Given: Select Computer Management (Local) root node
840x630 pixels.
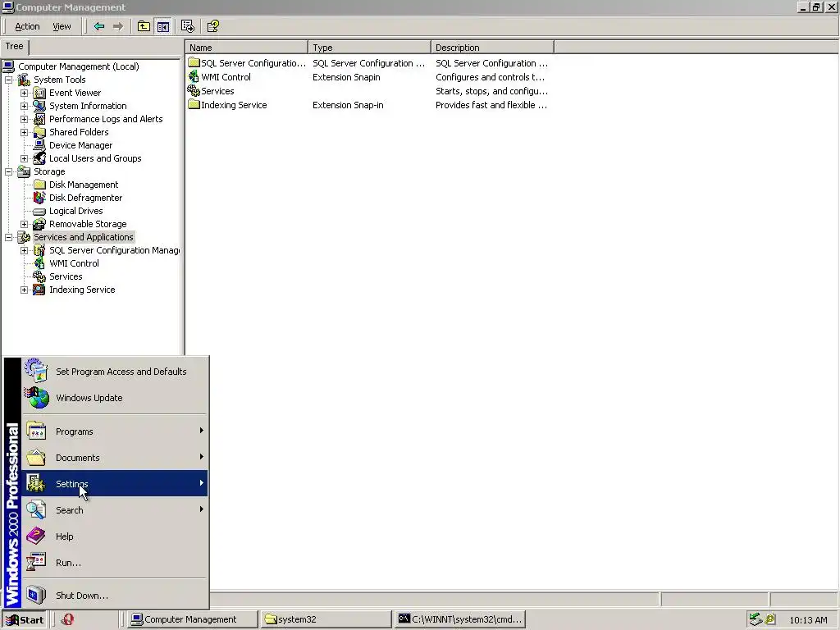Looking at the screenshot, I should point(78,66).
